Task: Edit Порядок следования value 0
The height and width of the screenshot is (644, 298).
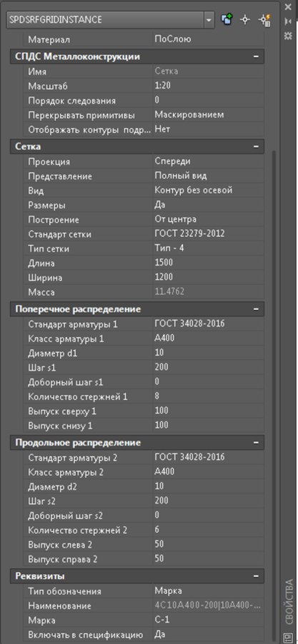Action: [208, 100]
